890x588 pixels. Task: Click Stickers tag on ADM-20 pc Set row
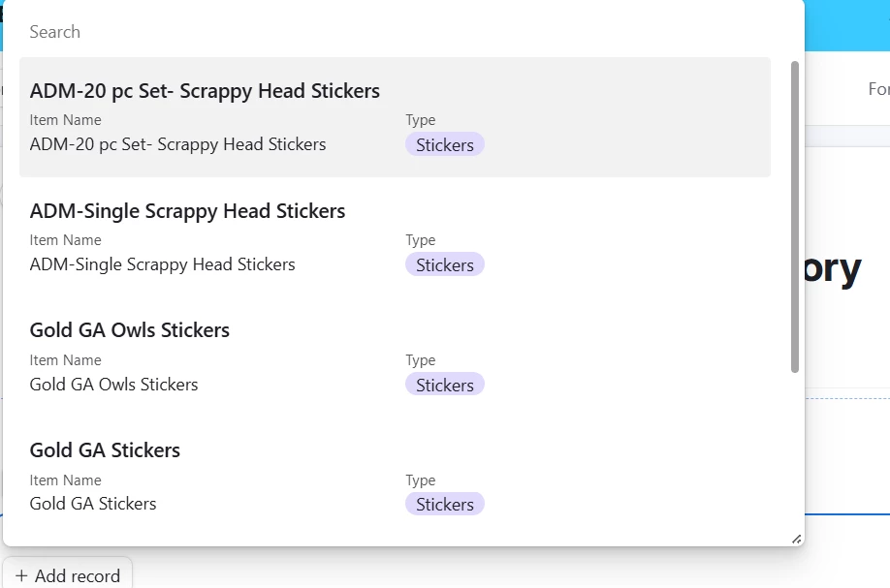point(444,144)
